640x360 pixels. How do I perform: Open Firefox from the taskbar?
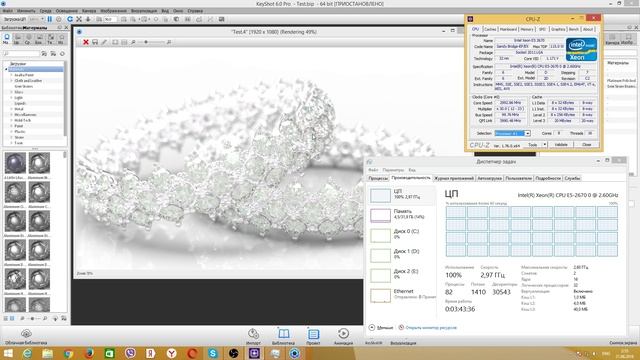(x=89, y=353)
